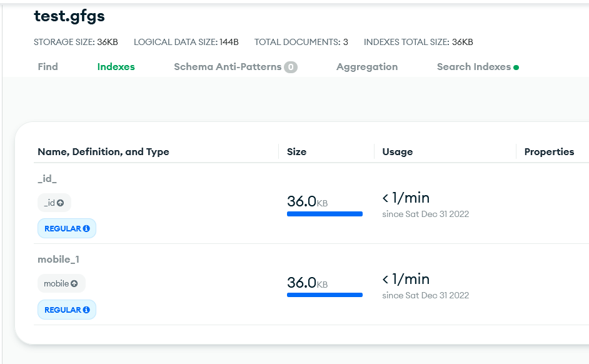Click 'since Sat Dec 31 2022' under mobile_1
Image resolution: width=589 pixels, height=364 pixels.
(x=426, y=295)
